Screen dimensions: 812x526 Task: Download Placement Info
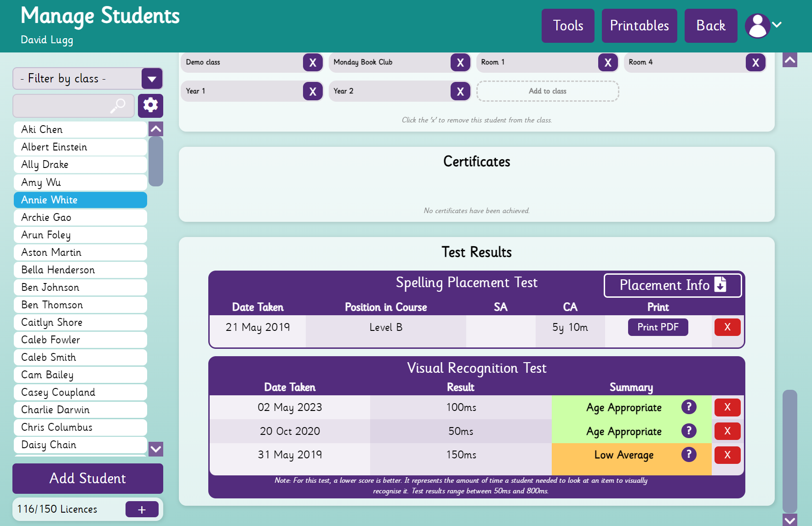(673, 285)
